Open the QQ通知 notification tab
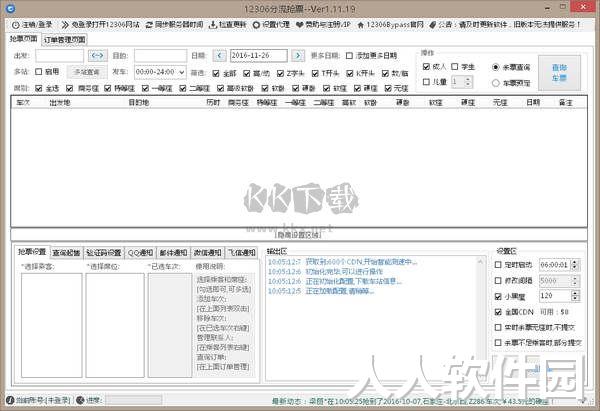This screenshot has height=411, width=600. pyautogui.click(x=140, y=253)
